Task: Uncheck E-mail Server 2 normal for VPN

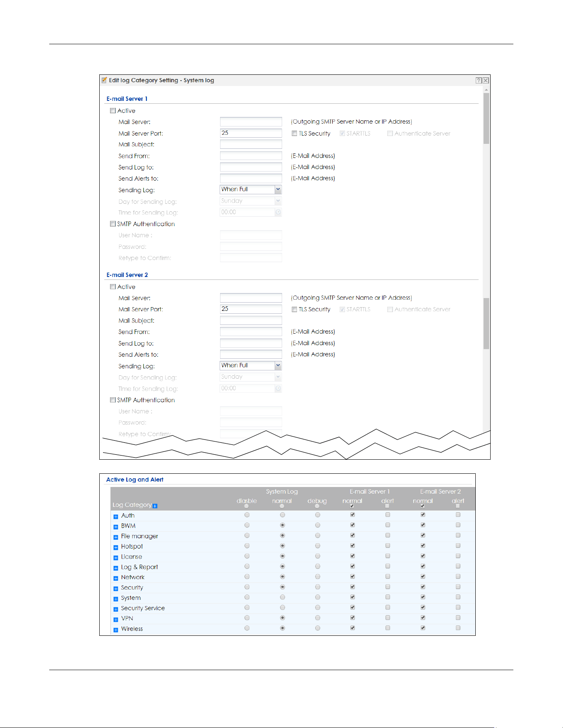Action: coord(423,618)
